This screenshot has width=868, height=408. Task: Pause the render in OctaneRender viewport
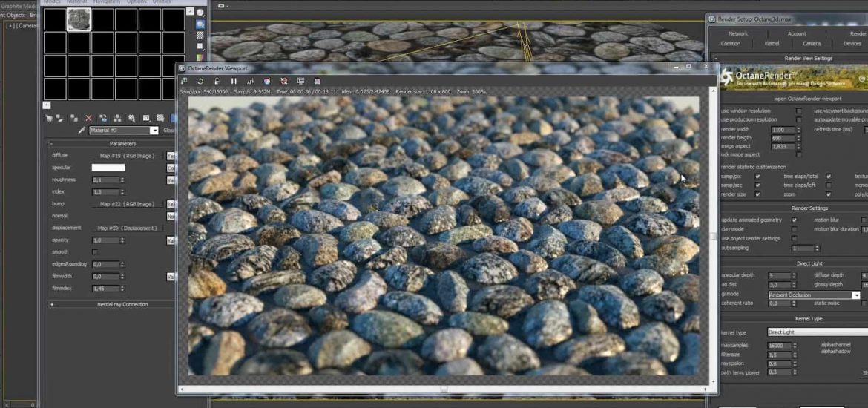coord(234,81)
